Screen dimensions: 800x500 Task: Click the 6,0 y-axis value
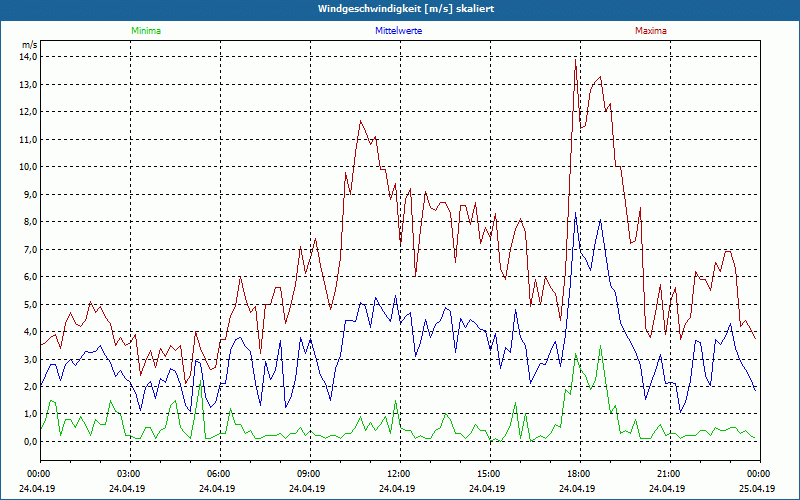coord(31,277)
